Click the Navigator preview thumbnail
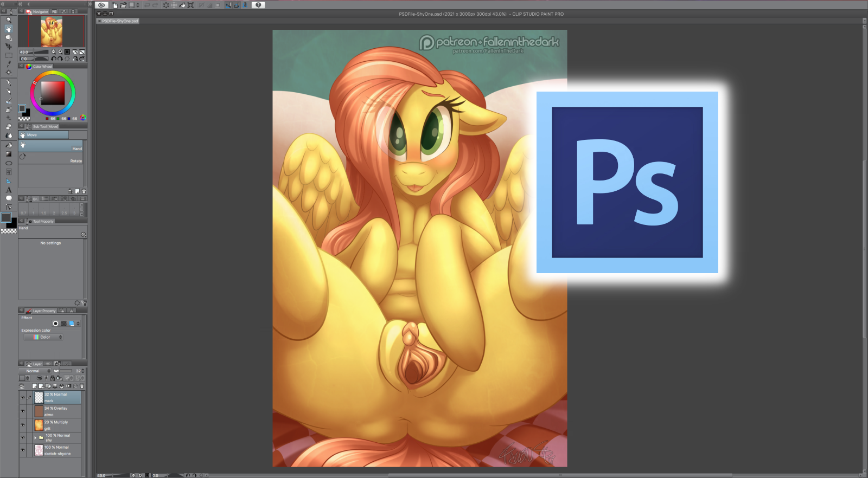 pos(52,31)
